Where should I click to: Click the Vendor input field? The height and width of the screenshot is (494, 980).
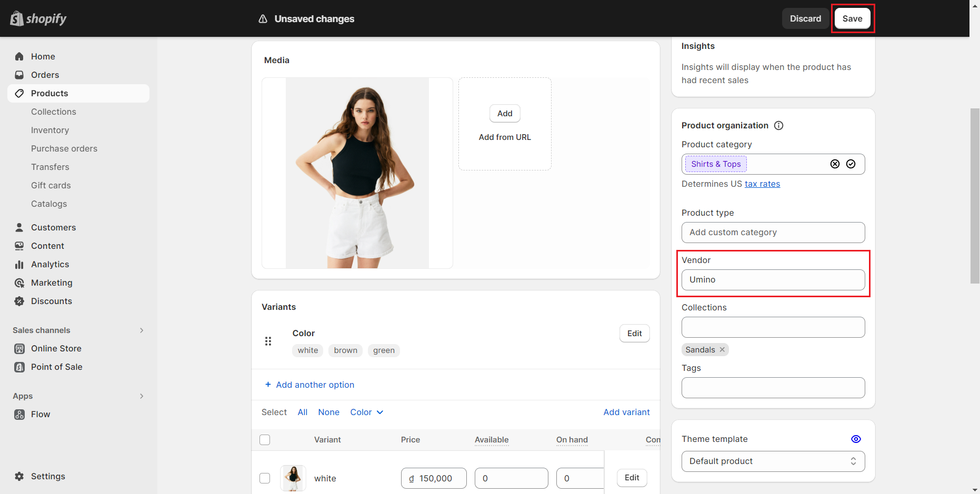[x=773, y=280]
